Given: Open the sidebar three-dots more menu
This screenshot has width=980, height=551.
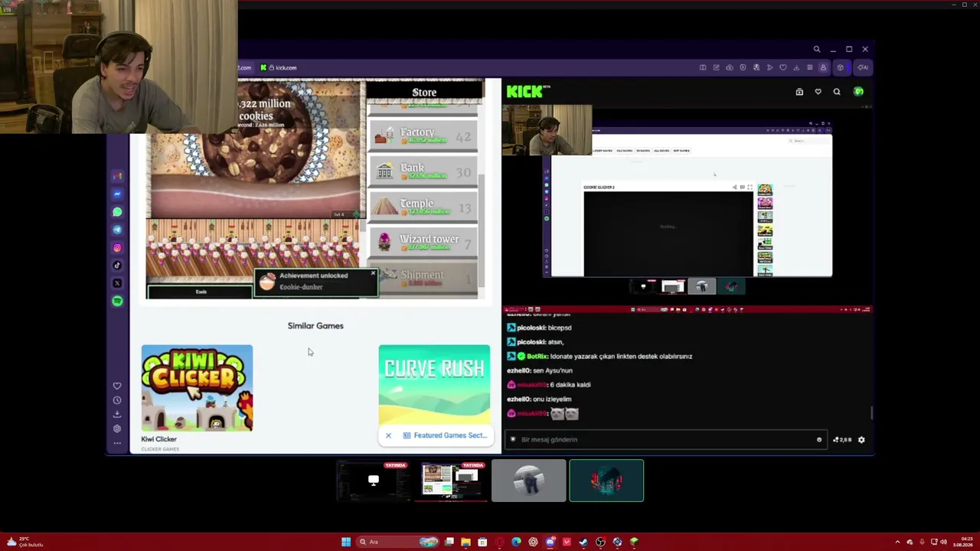Looking at the screenshot, I should pos(117,443).
